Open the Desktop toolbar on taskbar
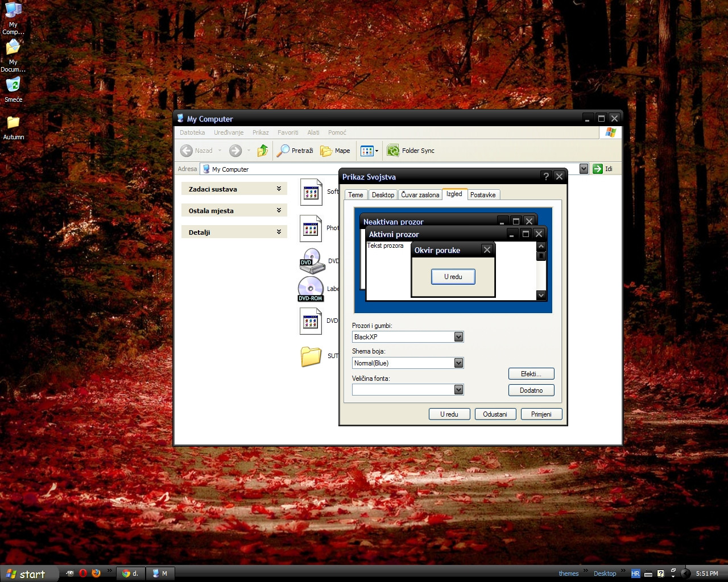The height and width of the screenshot is (582, 728). point(605,573)
